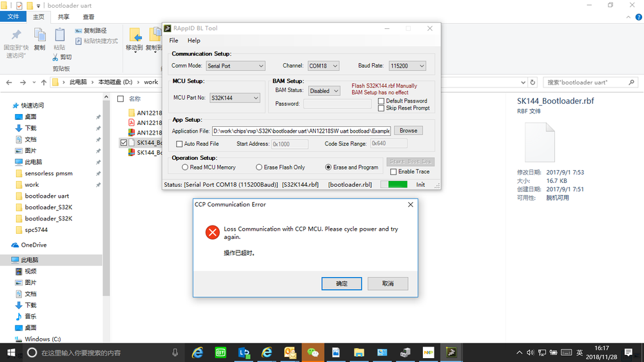Click the Explorer search box
Screen dimensions: 644x362
click(x=590, y=82)
